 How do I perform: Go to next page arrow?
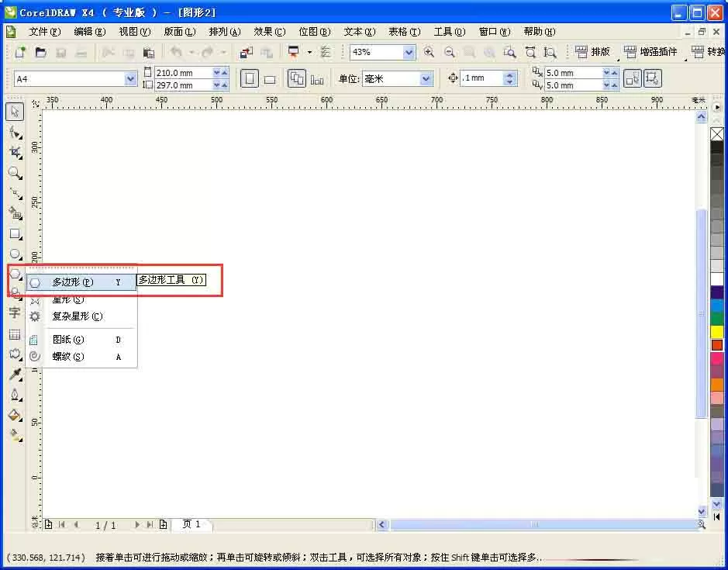137,524
